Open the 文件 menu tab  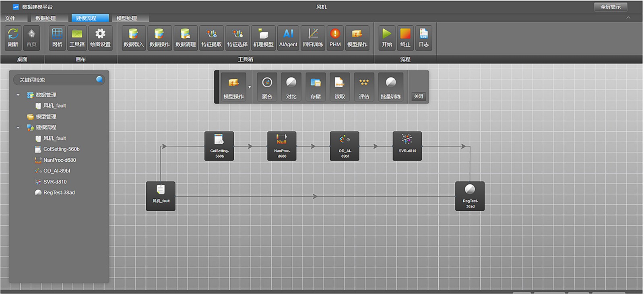(14, 18)
